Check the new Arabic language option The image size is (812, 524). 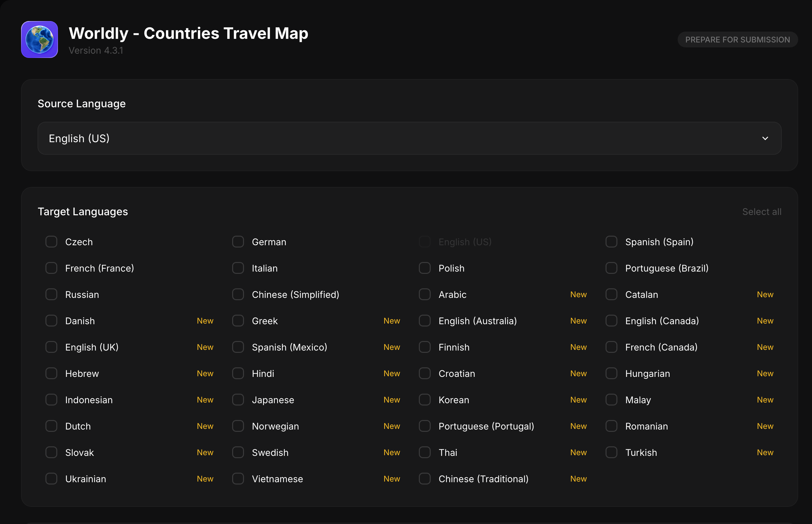(x=424, y=294)
